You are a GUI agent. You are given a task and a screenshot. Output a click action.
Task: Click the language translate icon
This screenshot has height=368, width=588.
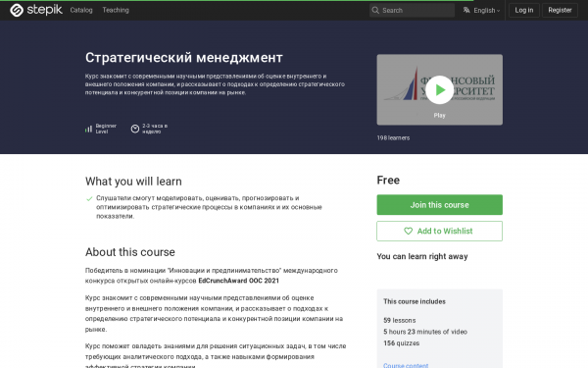tap(466, 10)
